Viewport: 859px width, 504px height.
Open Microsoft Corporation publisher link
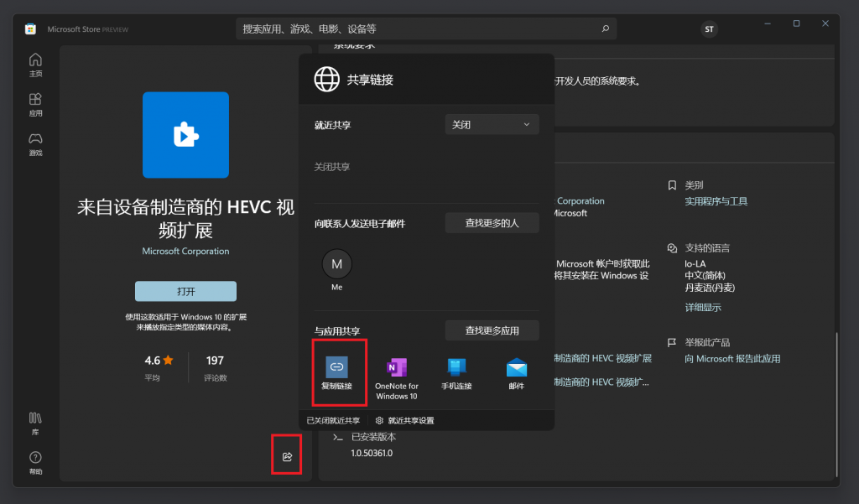[185, 251]
